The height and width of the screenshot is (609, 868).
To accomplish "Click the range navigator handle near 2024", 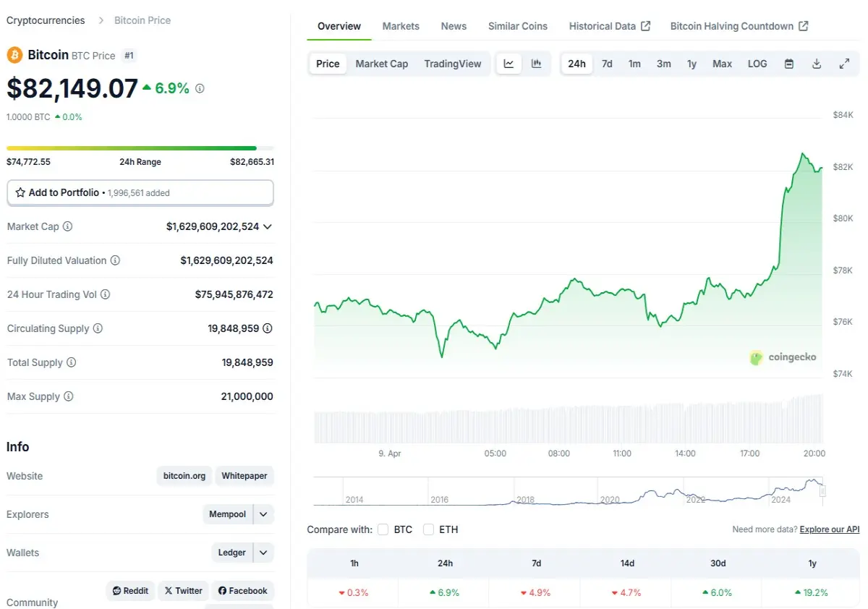I will 822,491.
